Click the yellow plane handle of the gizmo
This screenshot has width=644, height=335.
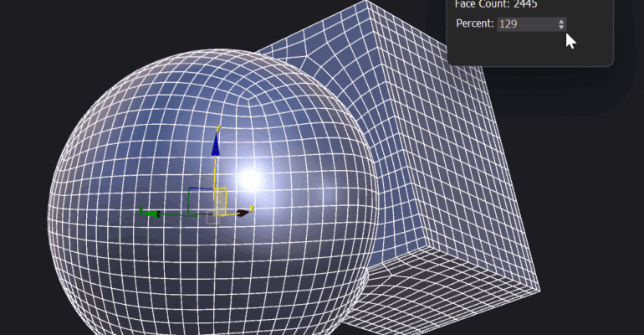(x=221, y=201)
